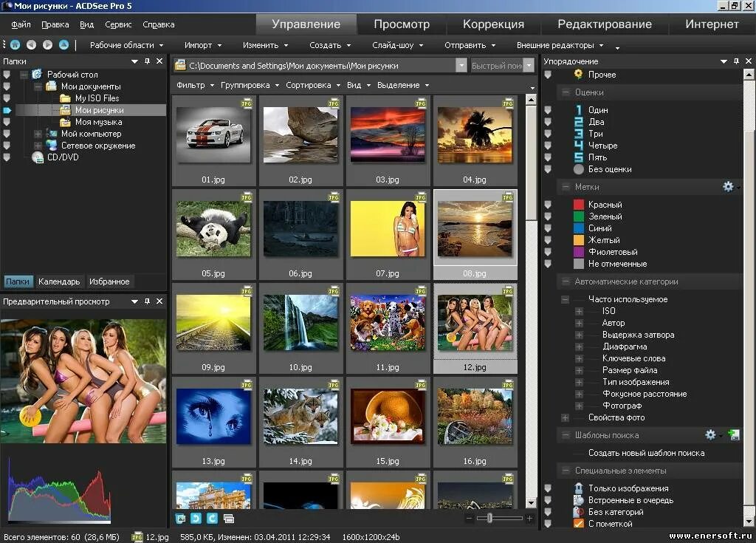Select rating 5 Пять icon
This screenshot has height=543, width=756.
pyautogui.click(x=579, y=157)
